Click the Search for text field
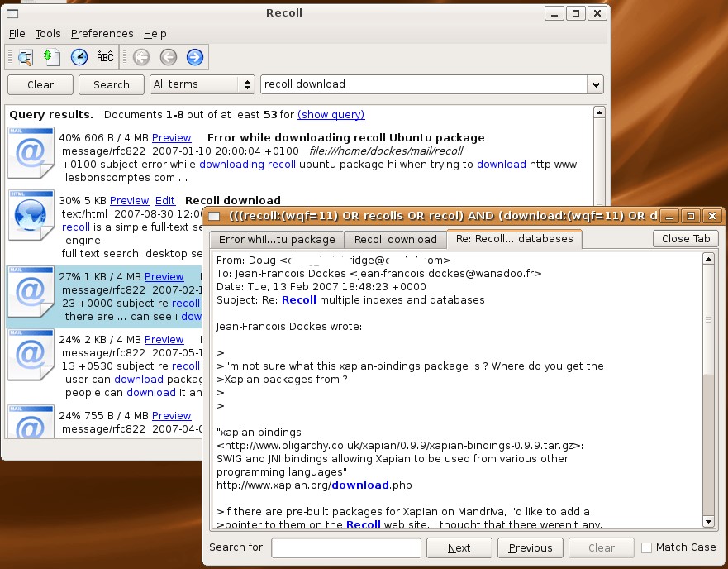This screenshot has width=728, height=569. point(346,547)
